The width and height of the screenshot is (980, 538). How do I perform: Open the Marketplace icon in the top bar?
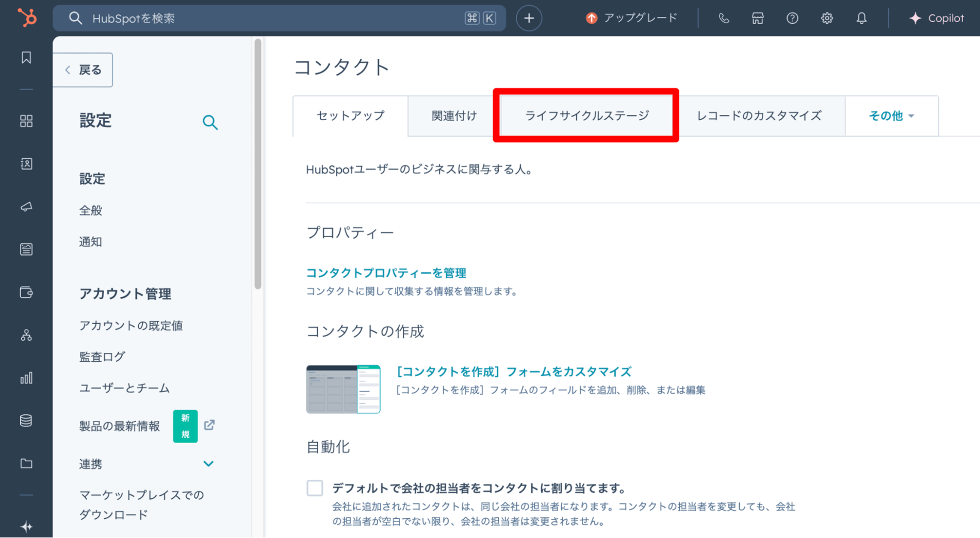tap(757, 18)
